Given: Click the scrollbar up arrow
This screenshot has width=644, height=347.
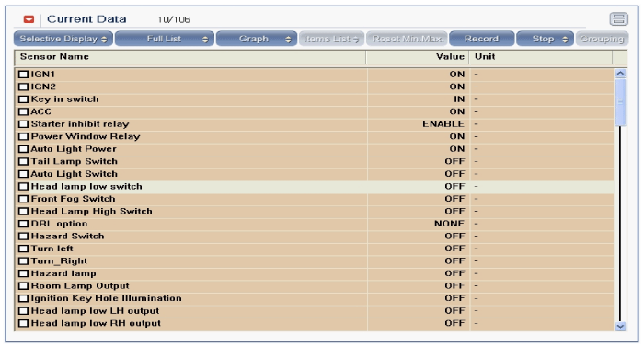Looking at the screenshot, I should (x=620, y=74).
